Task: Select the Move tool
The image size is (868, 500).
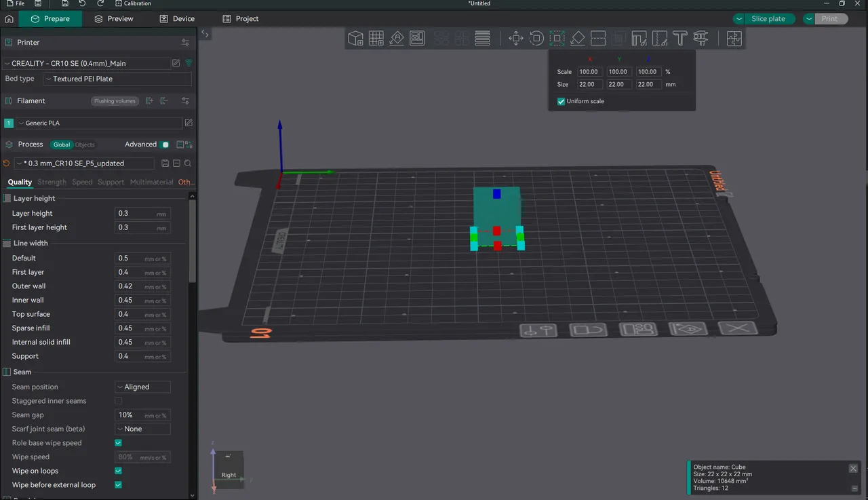Action: pos(516,38)
